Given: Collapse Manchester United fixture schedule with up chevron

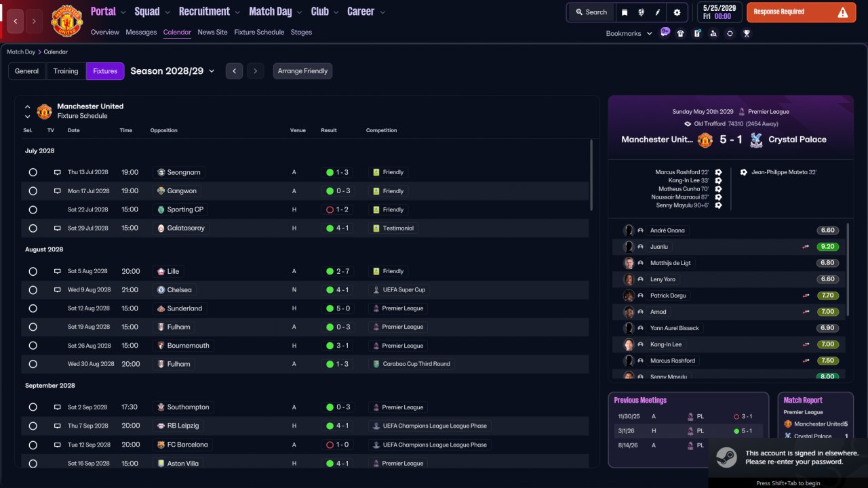Looking at the screenshot, I should [x=28, y=106].
